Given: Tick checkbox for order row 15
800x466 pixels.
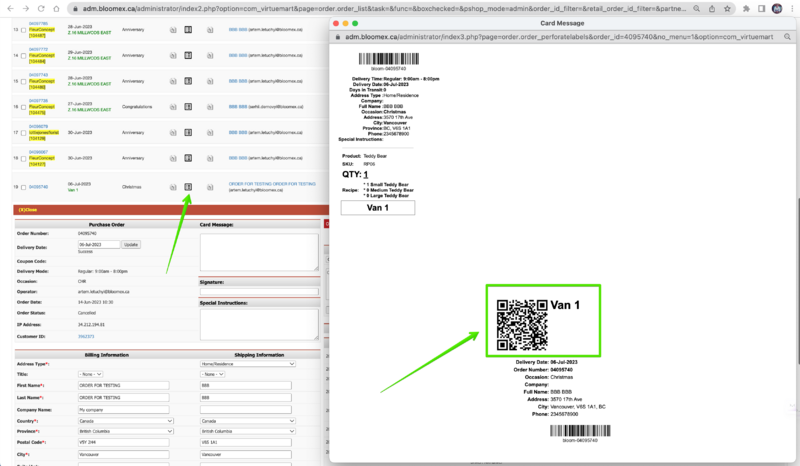Looking at the screenshot, I should [x=23, y=81].
